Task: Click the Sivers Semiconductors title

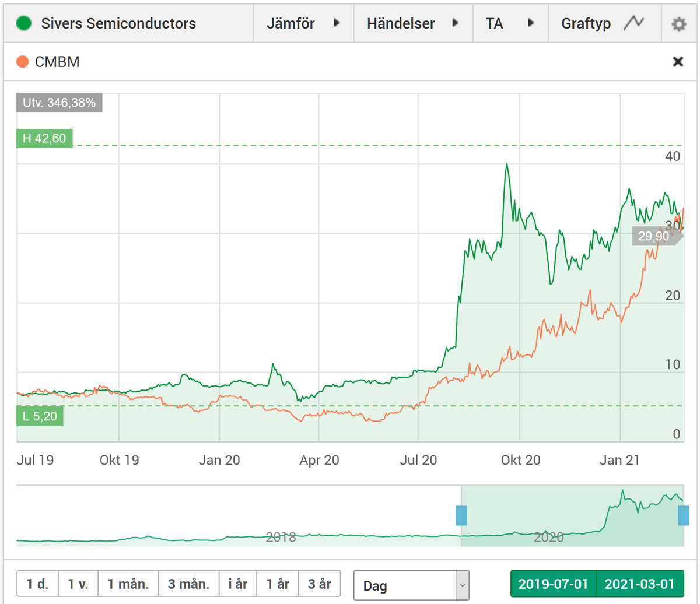Action: 118,24
